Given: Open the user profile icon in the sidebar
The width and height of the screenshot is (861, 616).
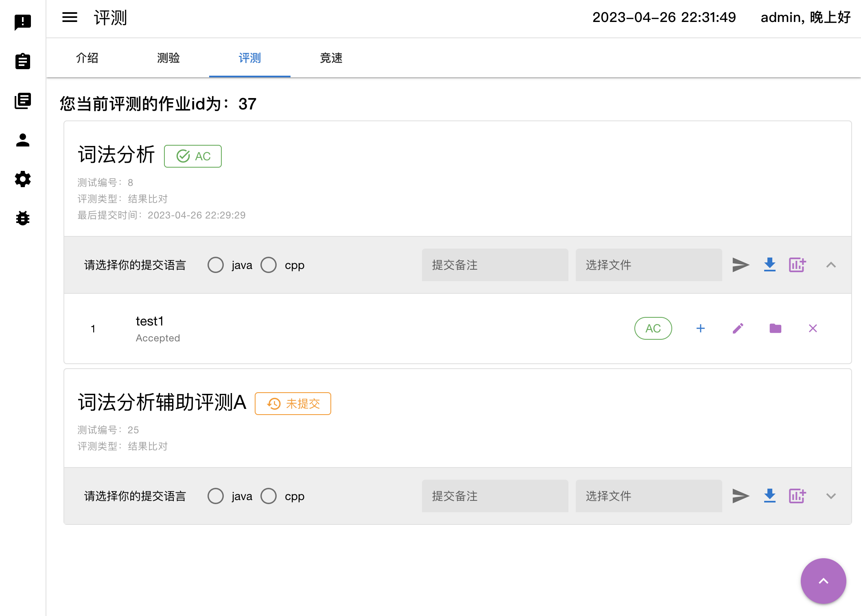Looking at the screenshot, I should 23,140.
